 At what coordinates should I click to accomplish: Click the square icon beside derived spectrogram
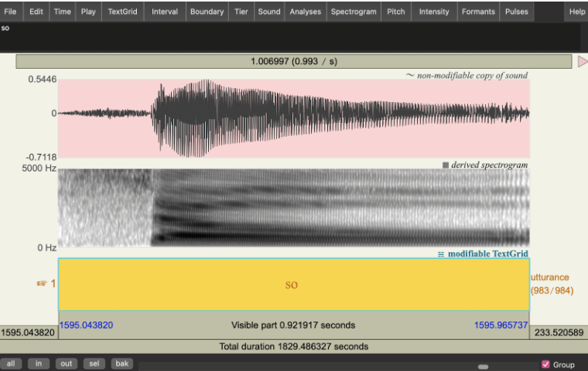coord(446,165)
